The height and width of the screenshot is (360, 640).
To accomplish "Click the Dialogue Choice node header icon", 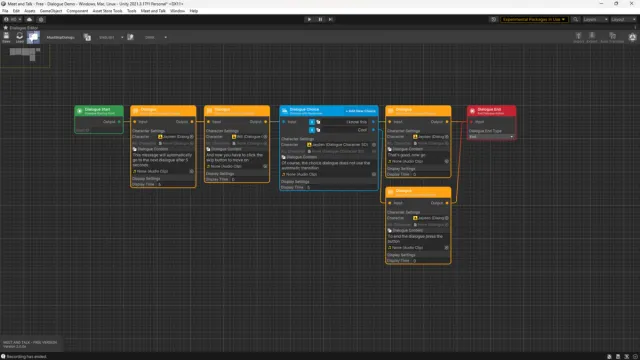I will point(284,111).
